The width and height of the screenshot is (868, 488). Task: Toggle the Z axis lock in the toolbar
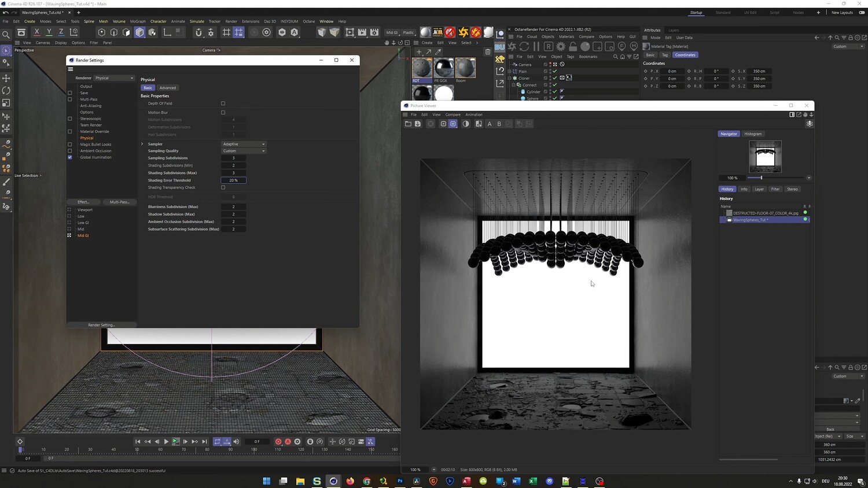[x=61, y=32]
